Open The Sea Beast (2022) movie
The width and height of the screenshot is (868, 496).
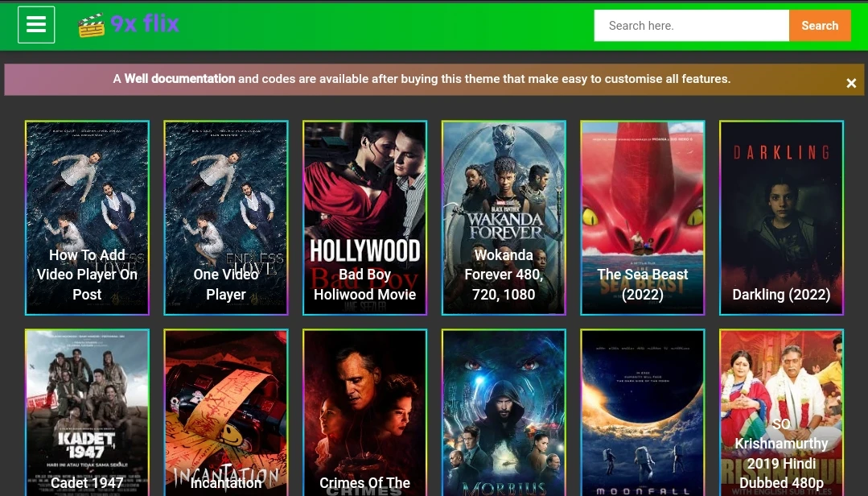641,217
